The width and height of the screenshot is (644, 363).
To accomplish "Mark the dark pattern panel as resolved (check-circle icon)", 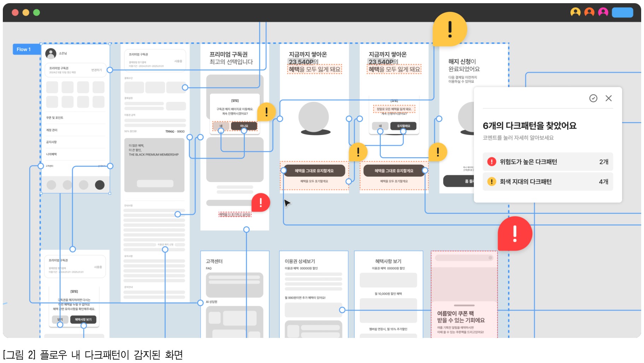I will [x=593, y=98].
